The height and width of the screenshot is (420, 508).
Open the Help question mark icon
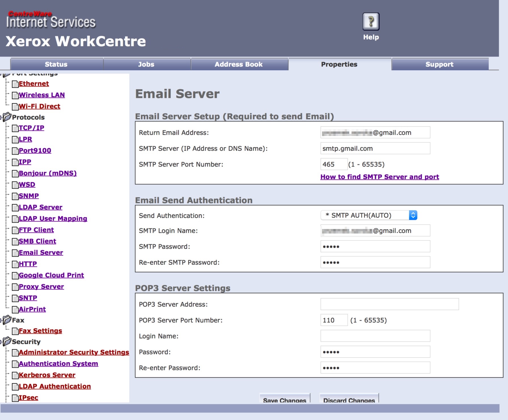coord(371,22)
